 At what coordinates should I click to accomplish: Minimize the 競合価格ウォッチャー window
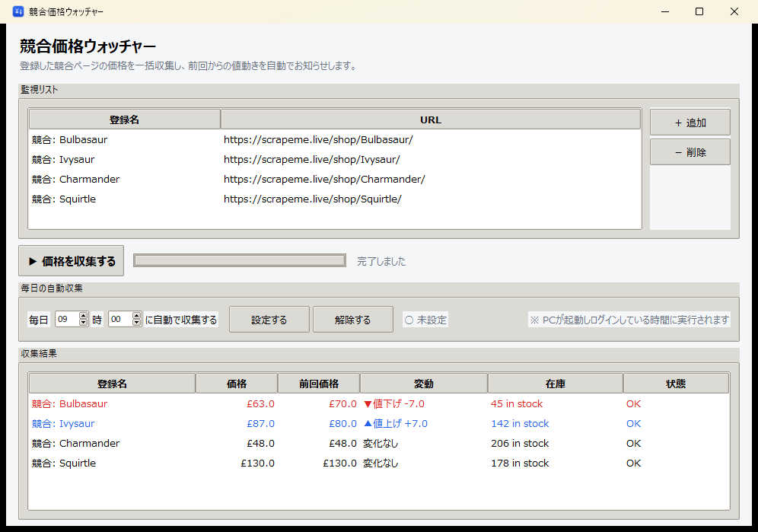[665, 11]
